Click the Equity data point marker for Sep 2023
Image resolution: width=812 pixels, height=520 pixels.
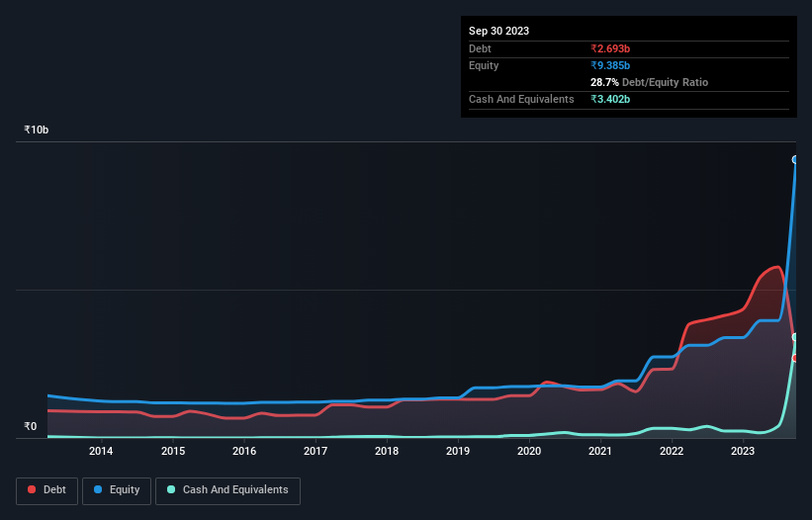click(795, 160)
